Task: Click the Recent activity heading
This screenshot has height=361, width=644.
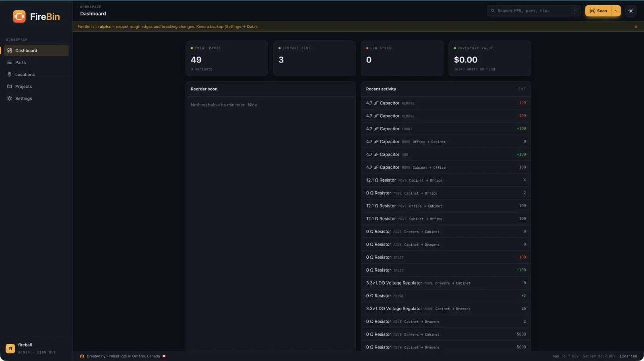Action: [381, 89]
